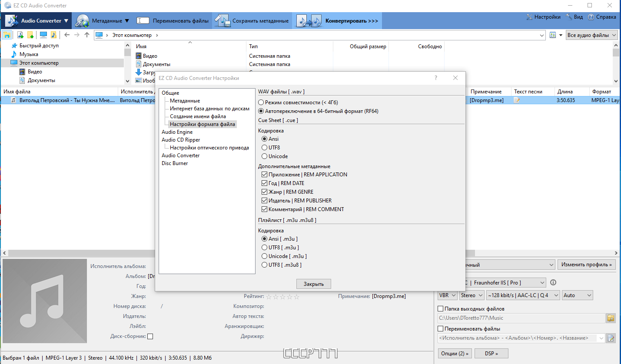Enable Папка выходных файлов checkbox

441,309
